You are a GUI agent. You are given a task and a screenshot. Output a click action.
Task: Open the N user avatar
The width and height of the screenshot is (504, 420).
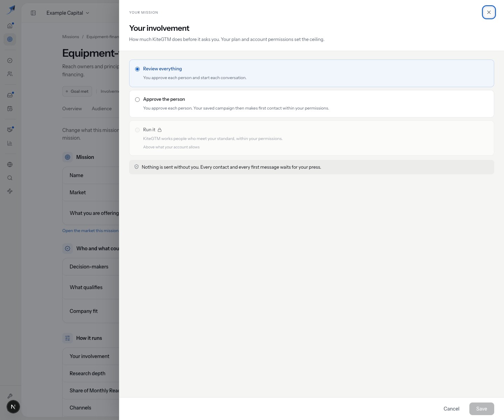pyautogui.click(x=13, y=407)
